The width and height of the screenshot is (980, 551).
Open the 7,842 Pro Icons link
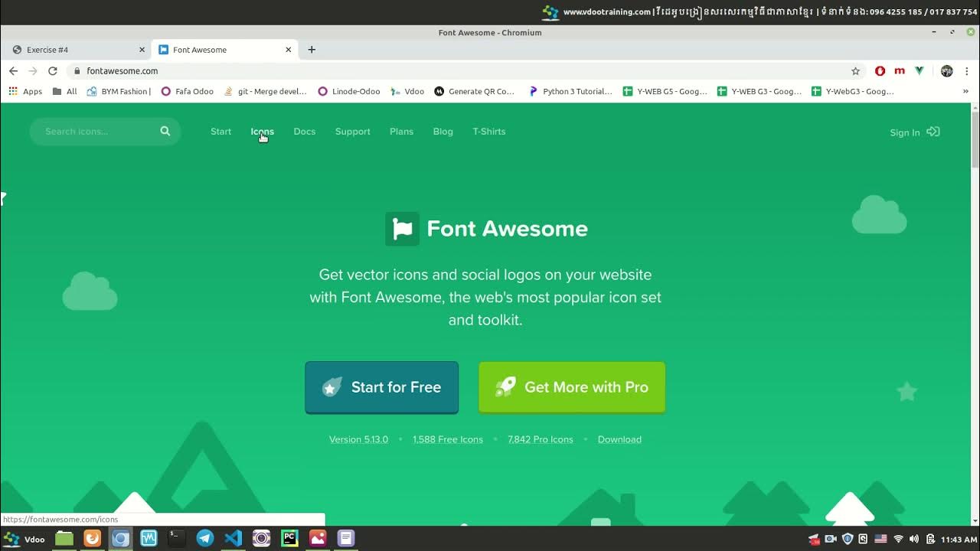point(540,439)
